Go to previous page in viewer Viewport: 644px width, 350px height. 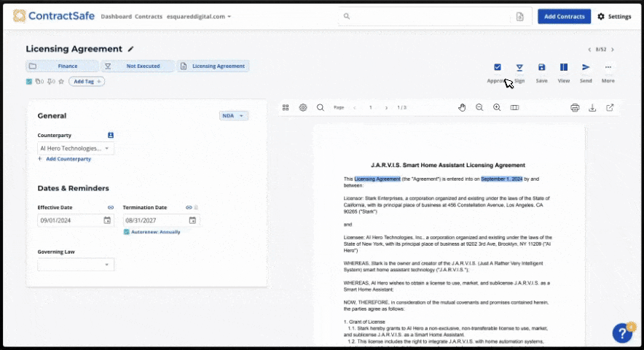tap(355, 108)
